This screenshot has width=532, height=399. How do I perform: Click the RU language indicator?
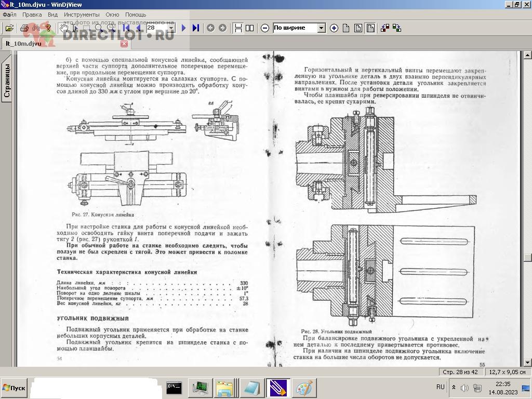tap(441, 387)
